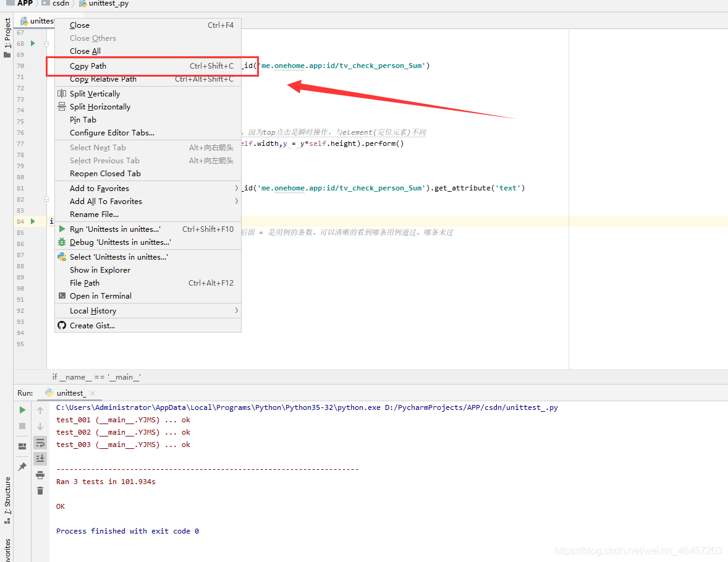The image size is (728, 562).
Task: Choose Close All from context menu
Action: click(148, 51)
